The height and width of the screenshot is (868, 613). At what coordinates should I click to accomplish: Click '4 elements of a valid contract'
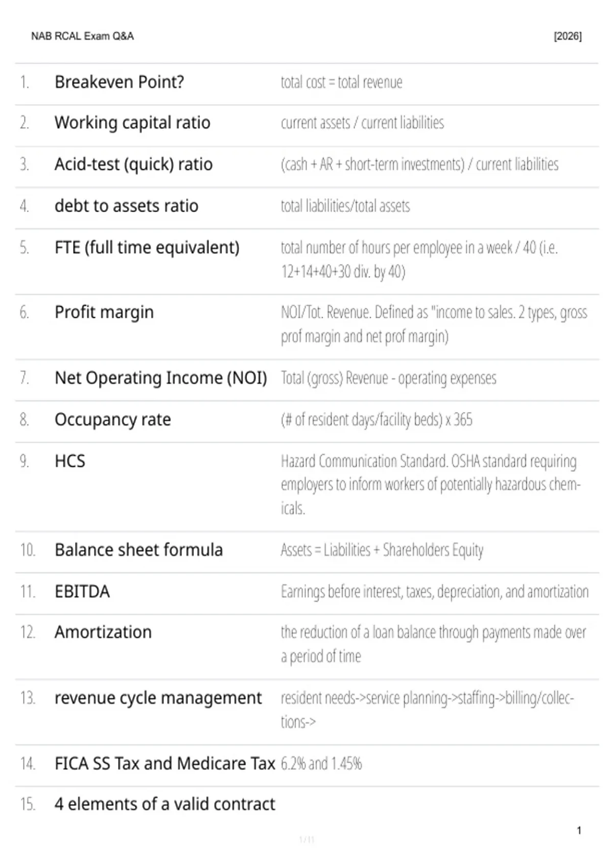point(164,804)
